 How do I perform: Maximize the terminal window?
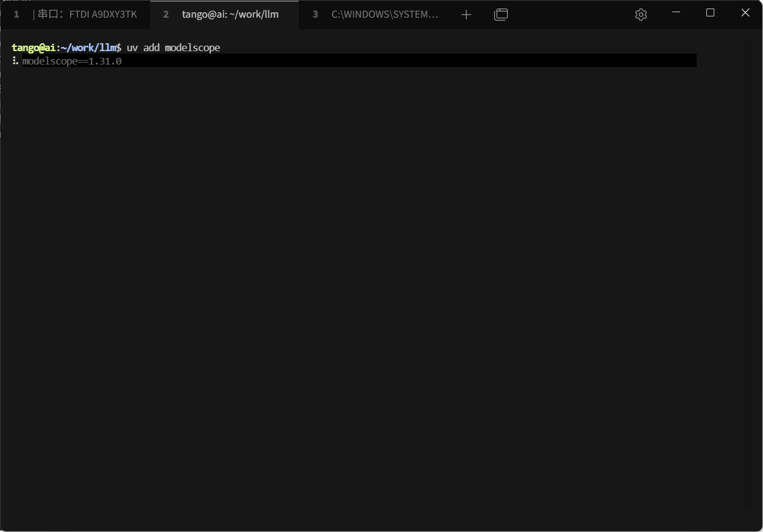pyautogui.click(x=710, y=13)
